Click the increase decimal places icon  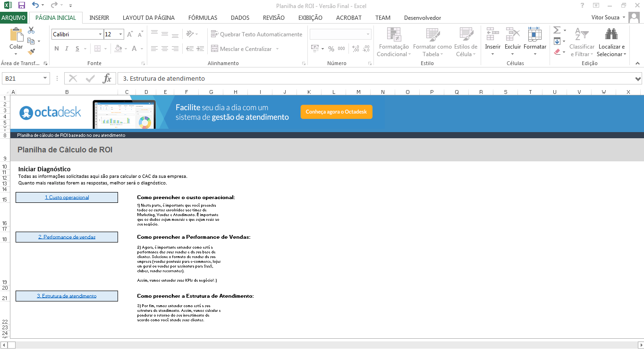pos(356,49)
